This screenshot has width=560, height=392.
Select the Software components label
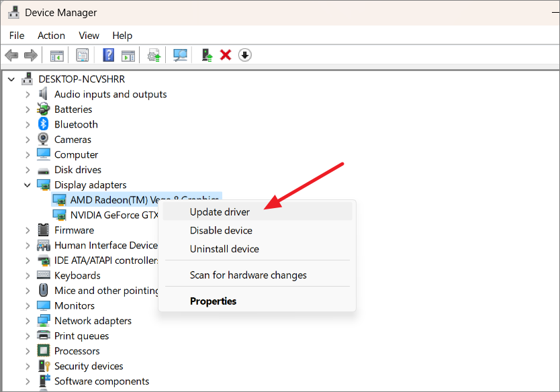point(102,381)
